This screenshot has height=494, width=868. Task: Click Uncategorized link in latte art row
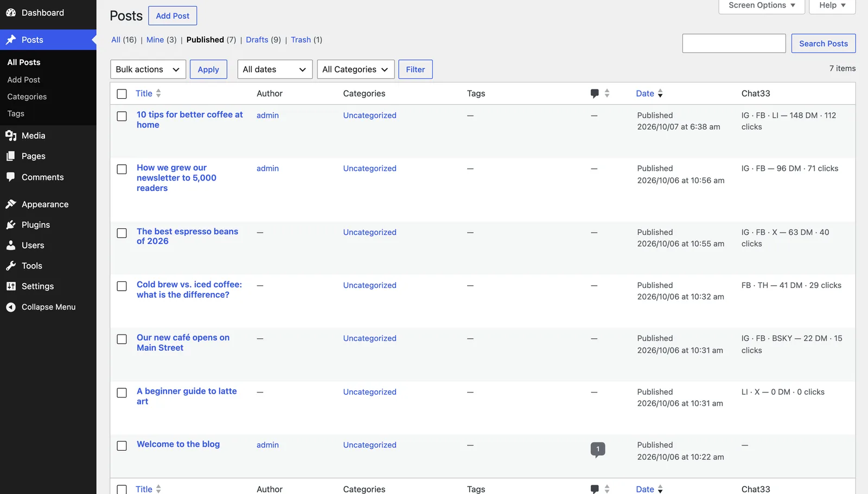coord(369,392)
